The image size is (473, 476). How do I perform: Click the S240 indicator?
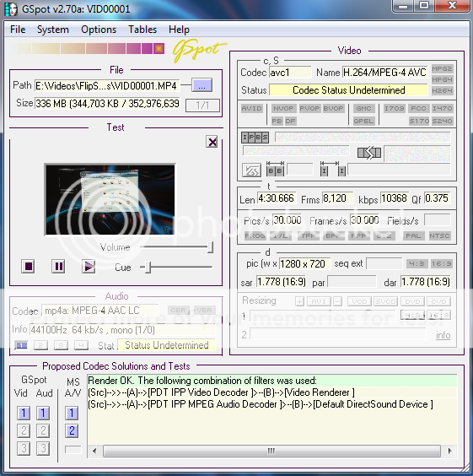click(x=443, y=122)
